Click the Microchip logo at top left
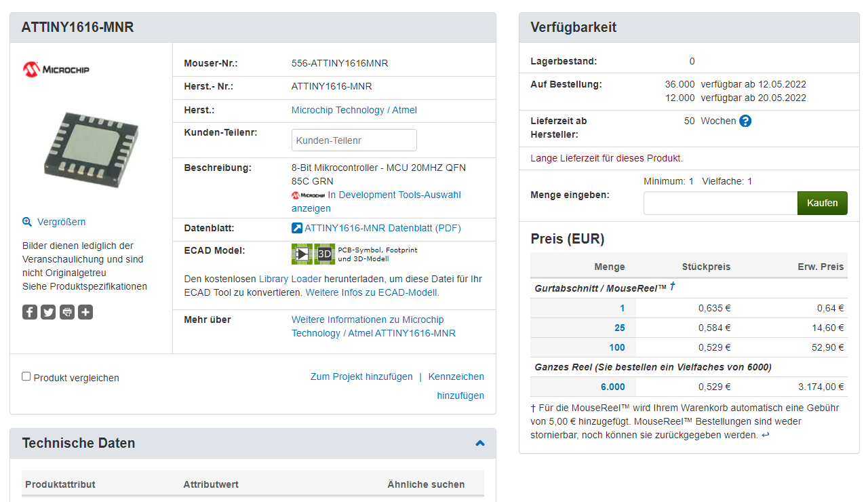This screenshot has height=502, width=868. tap(56, 69)
